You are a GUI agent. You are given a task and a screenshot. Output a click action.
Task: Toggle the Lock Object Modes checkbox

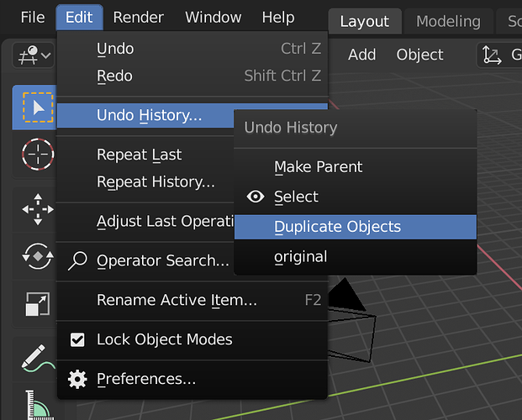(x=77, y=340)
